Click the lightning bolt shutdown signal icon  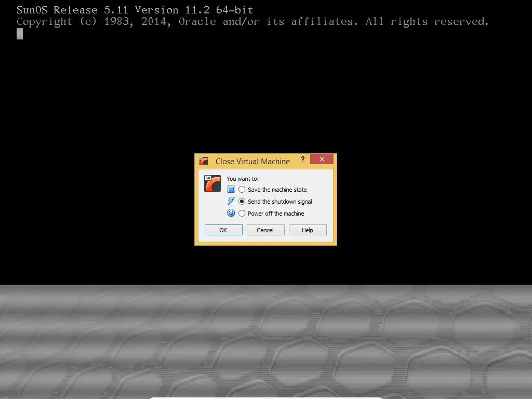tap(231, 201)
